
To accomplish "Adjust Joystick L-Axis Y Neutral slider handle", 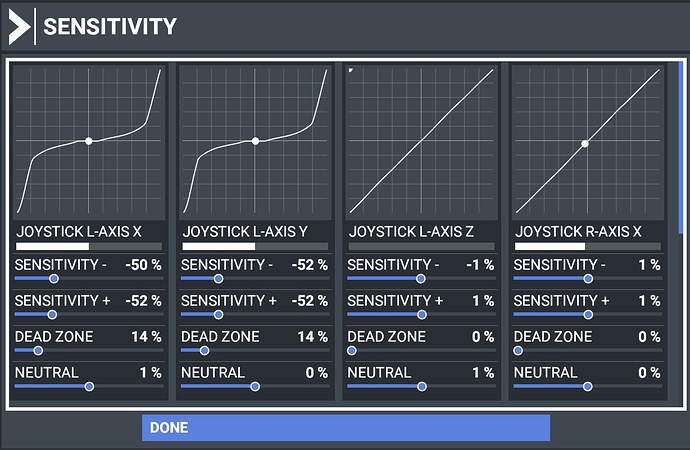I will tap(255, 387).
